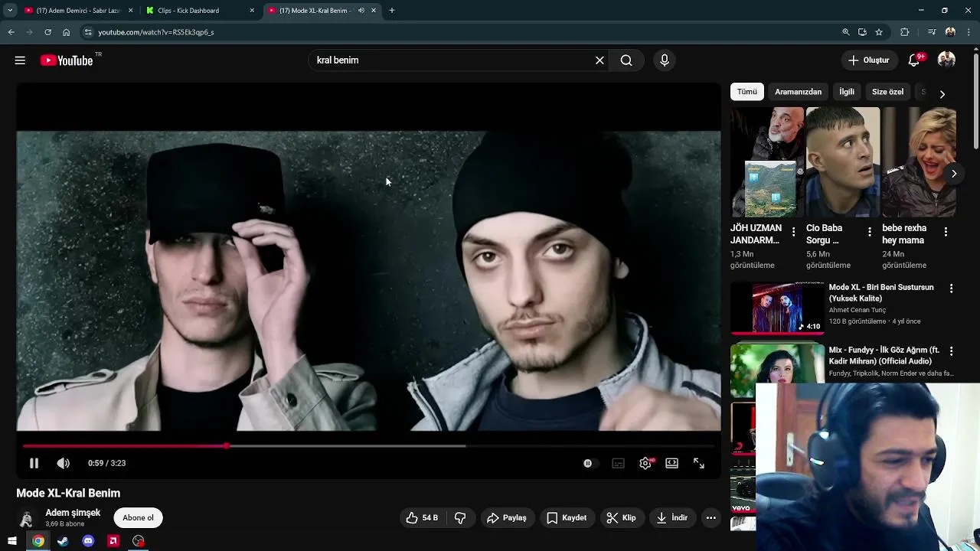Open the Adem şimşek channel avatar
980x551 pixels.
27,519
